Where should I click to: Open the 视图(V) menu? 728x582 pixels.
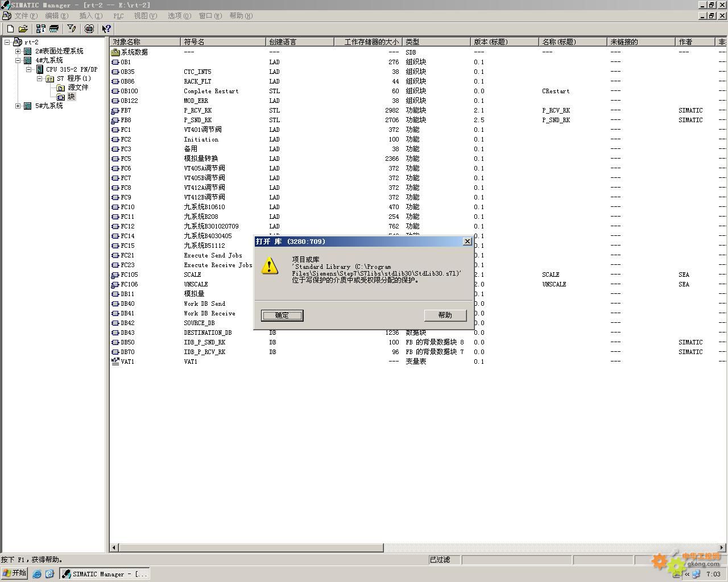145,16
